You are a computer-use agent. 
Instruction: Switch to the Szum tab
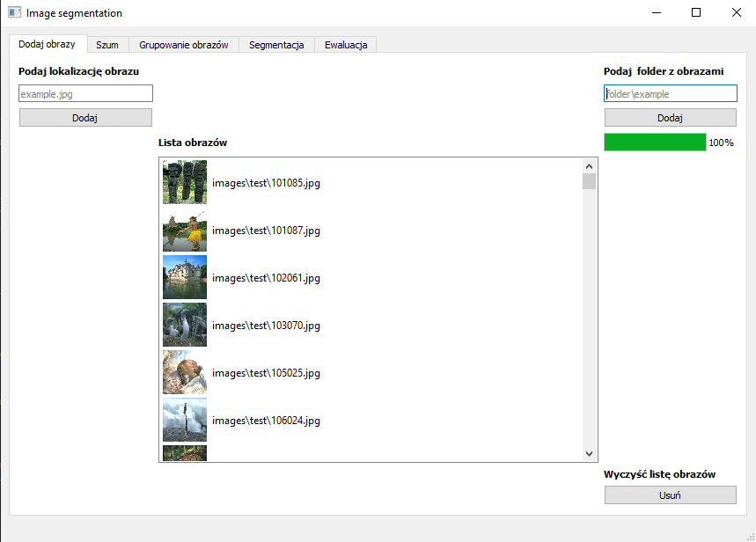[x=107, y=44]
